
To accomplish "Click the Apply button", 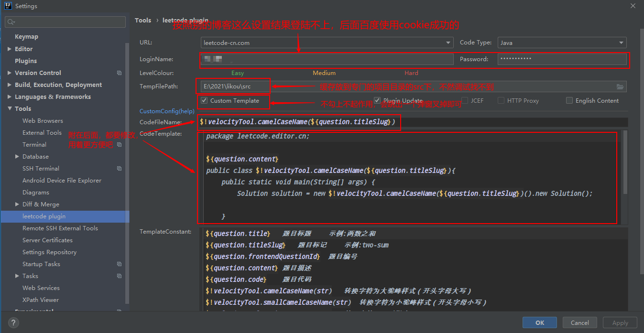I will 620,322.
